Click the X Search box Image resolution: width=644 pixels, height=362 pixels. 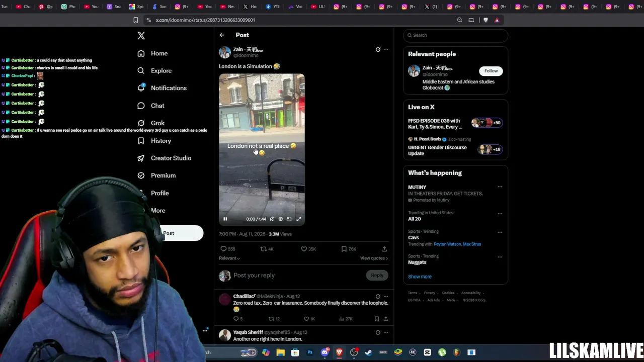click(x=455, y=35)
